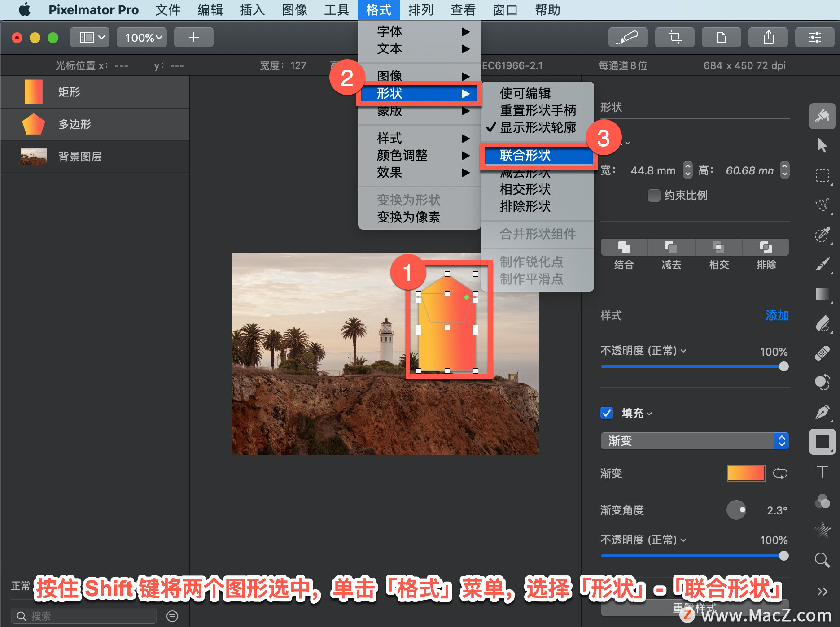Enable the constrain proportions checkbox

click(654, 196)
